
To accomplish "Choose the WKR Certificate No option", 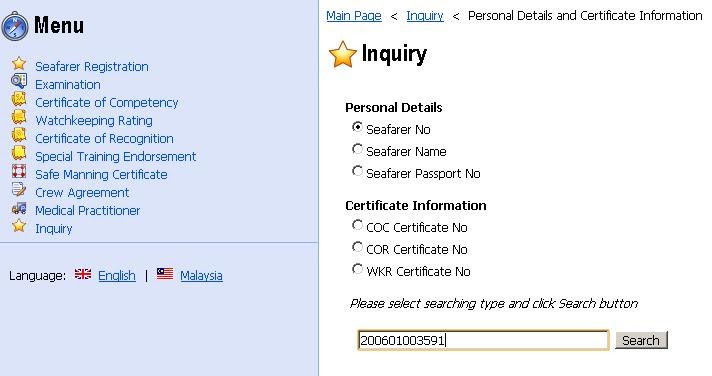I will (x=357, y=269).
